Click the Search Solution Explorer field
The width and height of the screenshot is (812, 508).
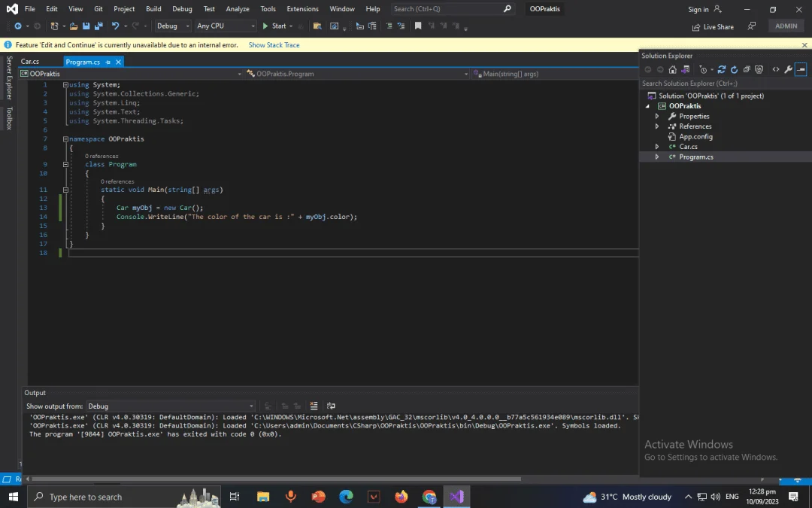725,84
